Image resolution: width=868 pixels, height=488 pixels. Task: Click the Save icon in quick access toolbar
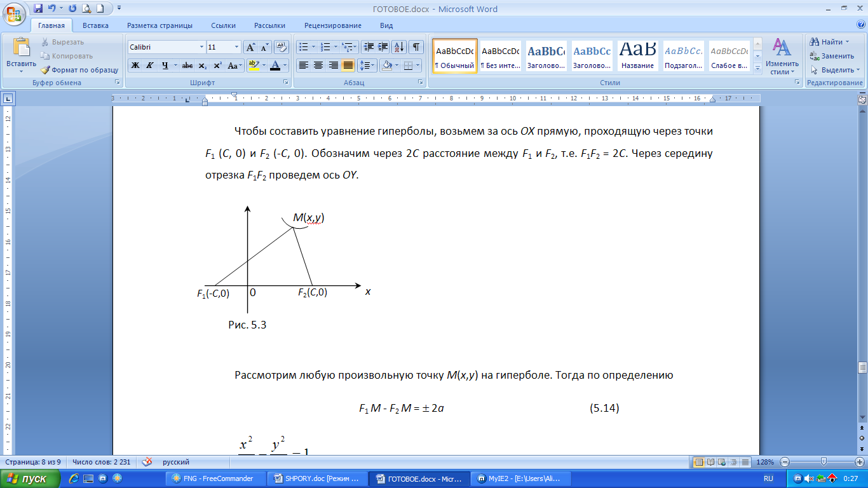pos(38,9)
